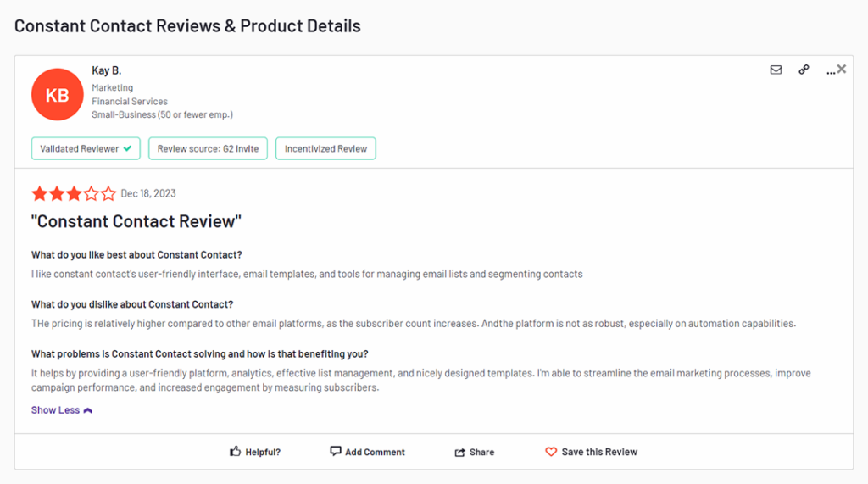This screenshot has width=868, height=484.
Task: Click the answer about relatively higher pricing
Action: pyautogui.click(x=414, y=324)
